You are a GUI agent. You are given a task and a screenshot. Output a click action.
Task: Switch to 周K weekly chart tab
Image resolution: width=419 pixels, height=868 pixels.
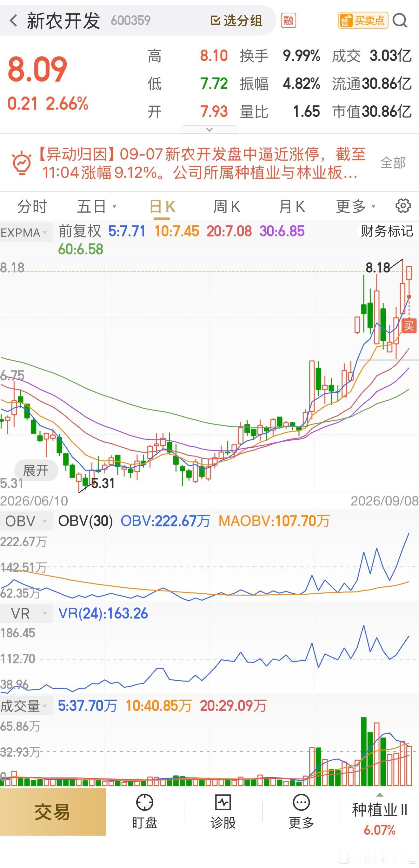(x=227, y=206)
